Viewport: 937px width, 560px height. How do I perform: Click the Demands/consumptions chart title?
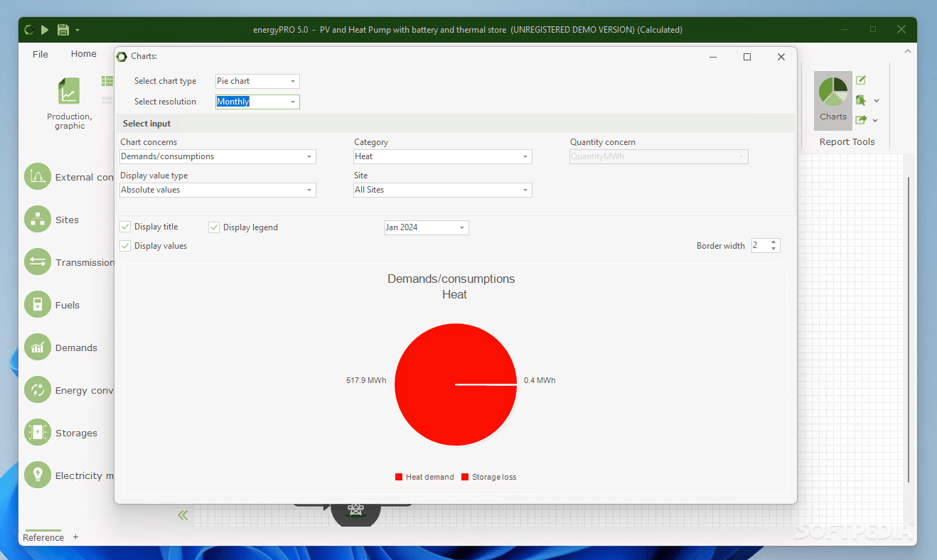[x=451, y=279]
